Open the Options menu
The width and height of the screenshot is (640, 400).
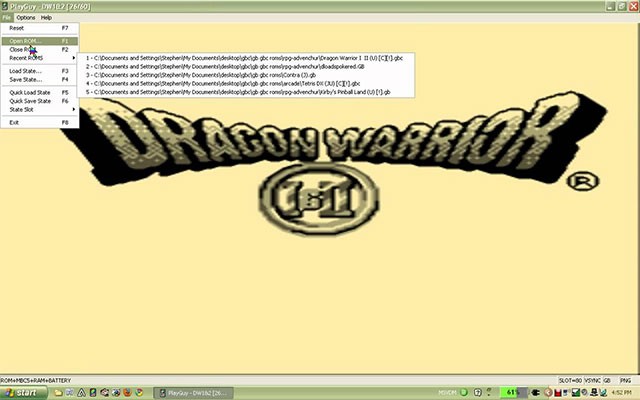26,18
